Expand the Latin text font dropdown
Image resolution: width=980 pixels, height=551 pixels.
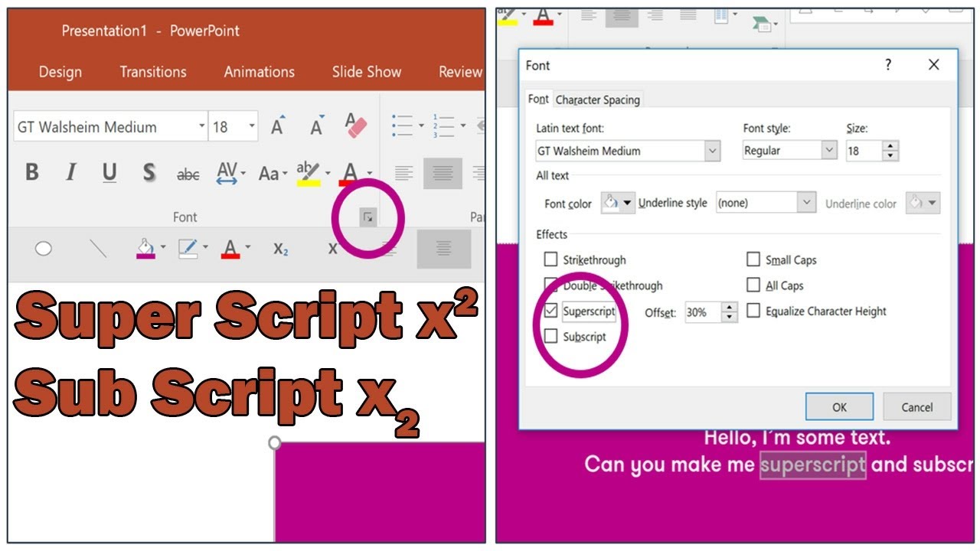point(713,151)
